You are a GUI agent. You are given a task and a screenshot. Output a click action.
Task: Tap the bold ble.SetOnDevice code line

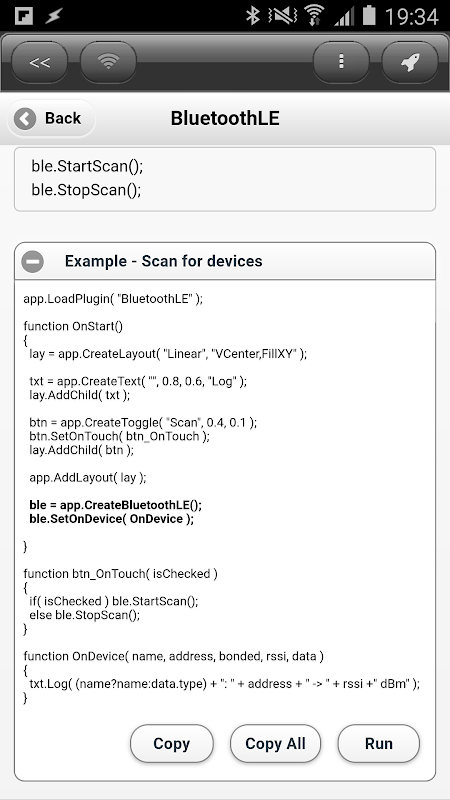point(112,519)
